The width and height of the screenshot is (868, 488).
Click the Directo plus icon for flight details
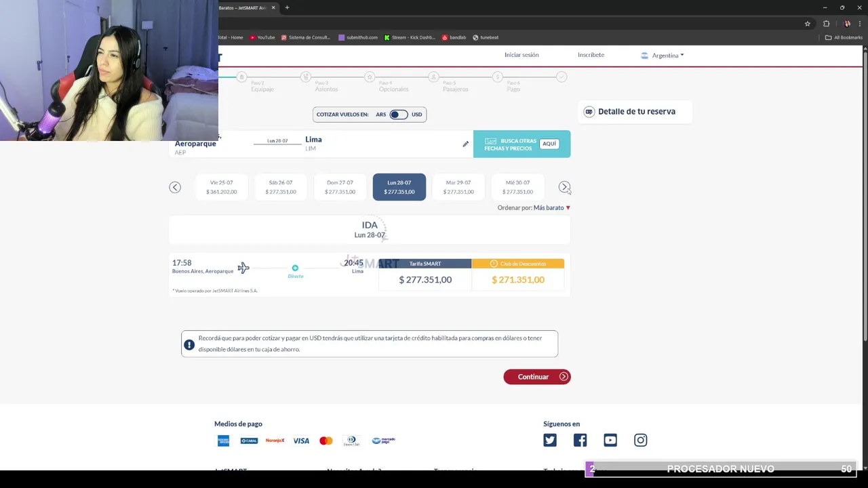295,268
